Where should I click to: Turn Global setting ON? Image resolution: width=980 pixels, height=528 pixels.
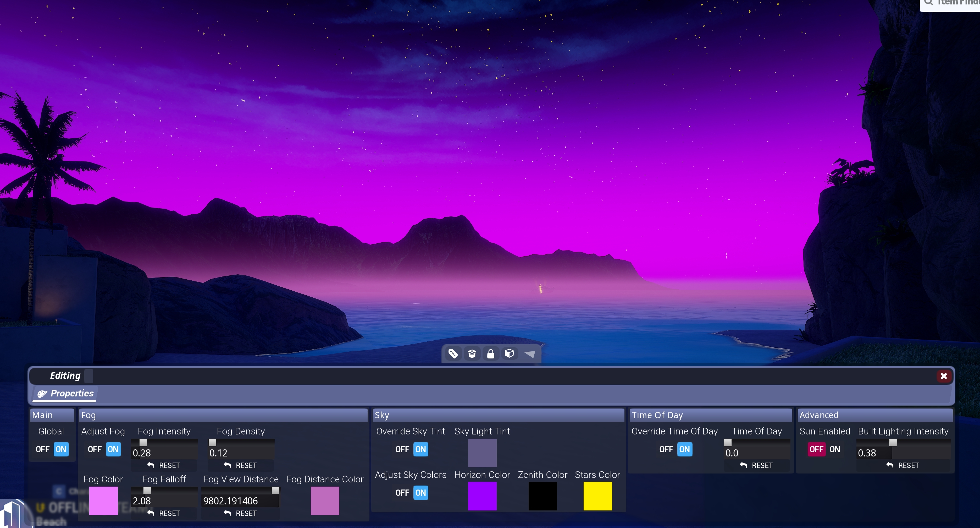tap(61, 449)
